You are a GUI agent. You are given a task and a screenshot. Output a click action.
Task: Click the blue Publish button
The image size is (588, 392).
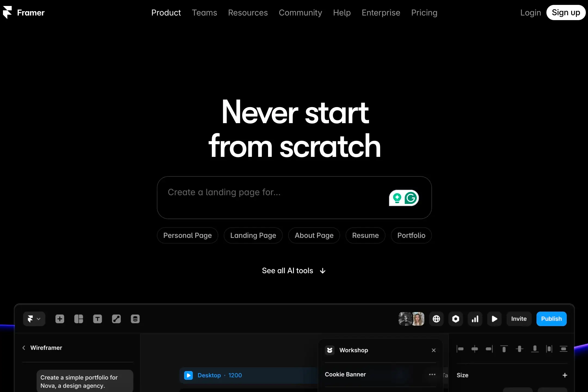tap(551, 319)
